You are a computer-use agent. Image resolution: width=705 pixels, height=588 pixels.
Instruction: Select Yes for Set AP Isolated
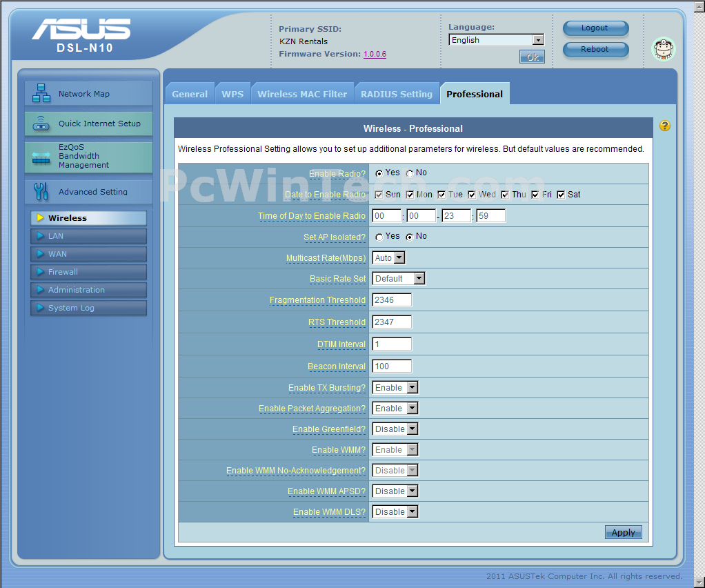click(379, 237)
